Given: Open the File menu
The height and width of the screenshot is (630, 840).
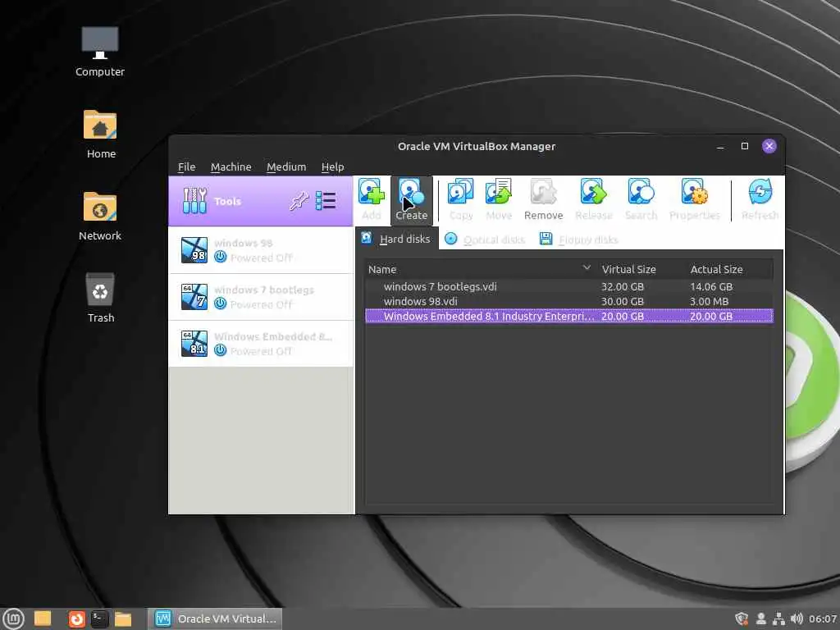Looking at the screenshot, I should point(186,167).
